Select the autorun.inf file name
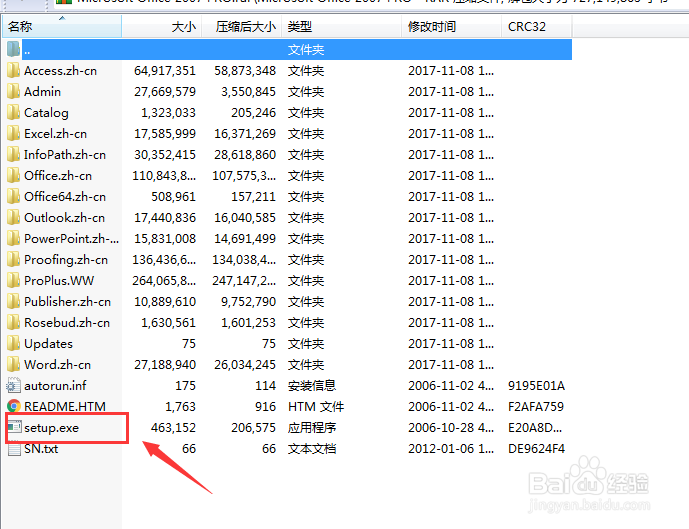This screenshot has height=529, width=689. [55, 386]
